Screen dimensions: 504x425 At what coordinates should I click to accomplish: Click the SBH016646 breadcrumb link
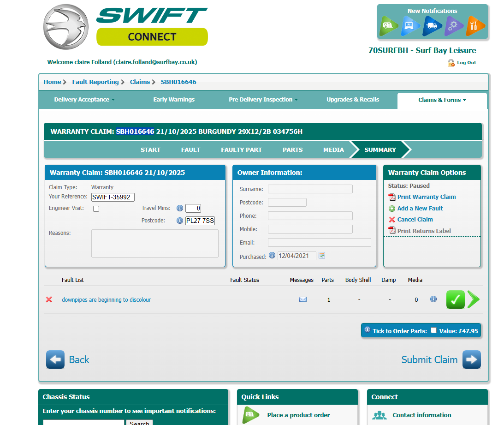click(x=178, y=82)
